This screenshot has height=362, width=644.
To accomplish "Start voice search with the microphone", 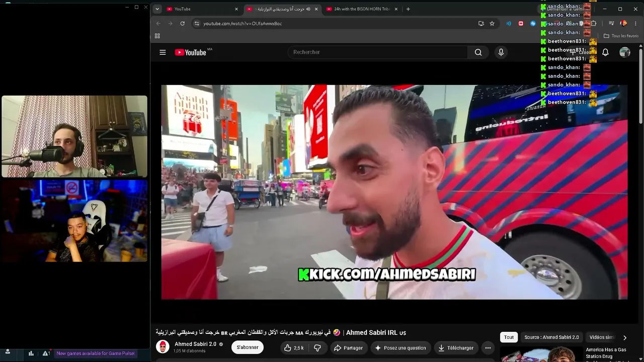I will (x=501, y=52).
